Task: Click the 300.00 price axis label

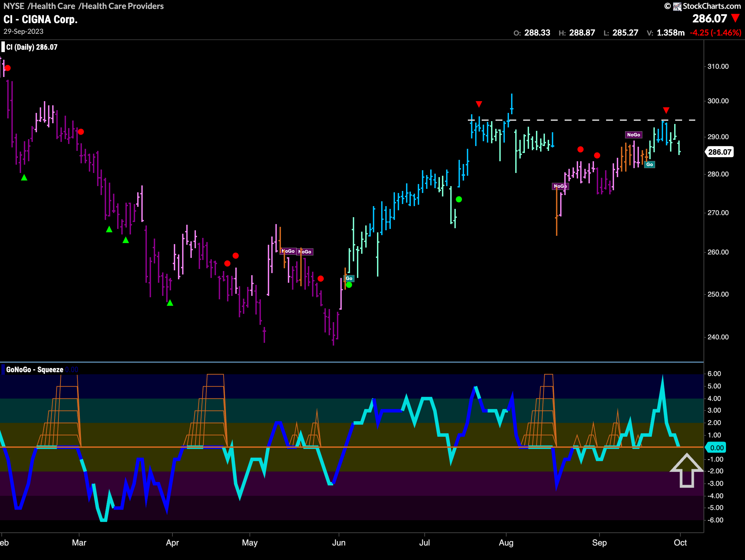Action: 718,101
